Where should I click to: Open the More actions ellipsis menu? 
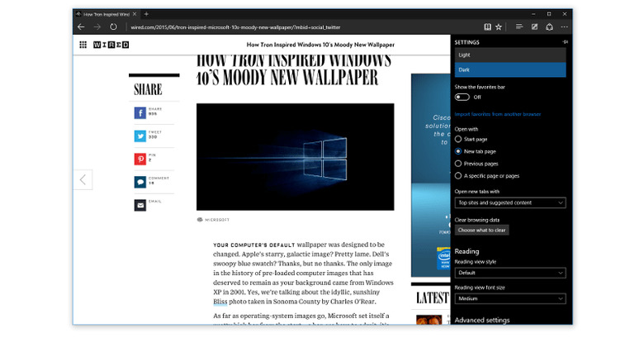point(565,27)
